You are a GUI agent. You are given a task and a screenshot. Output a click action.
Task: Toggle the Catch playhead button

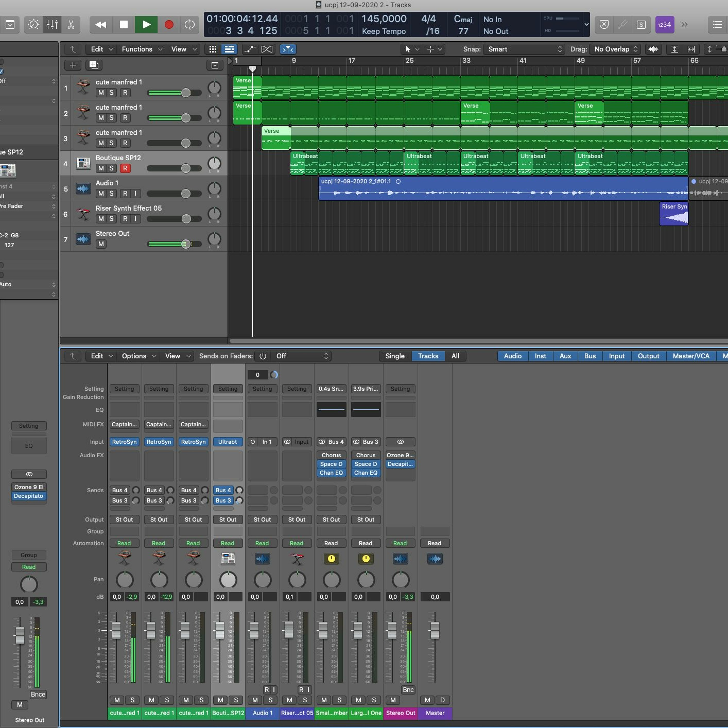tap(288, 49)
